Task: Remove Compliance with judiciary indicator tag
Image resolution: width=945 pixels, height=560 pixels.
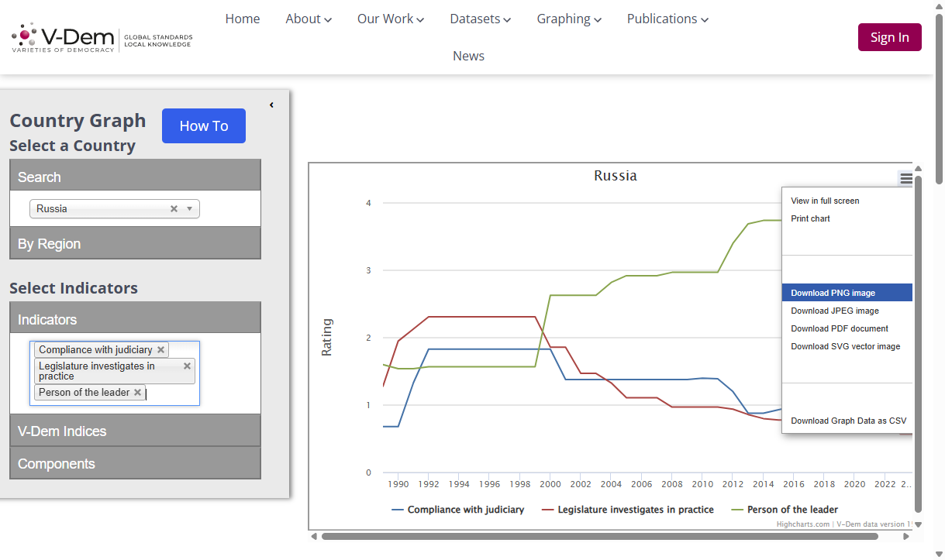Action: [x=160, y=350]
